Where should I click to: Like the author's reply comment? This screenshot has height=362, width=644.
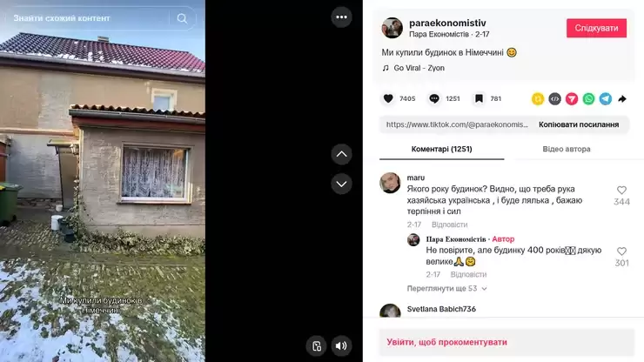point(621,251)
